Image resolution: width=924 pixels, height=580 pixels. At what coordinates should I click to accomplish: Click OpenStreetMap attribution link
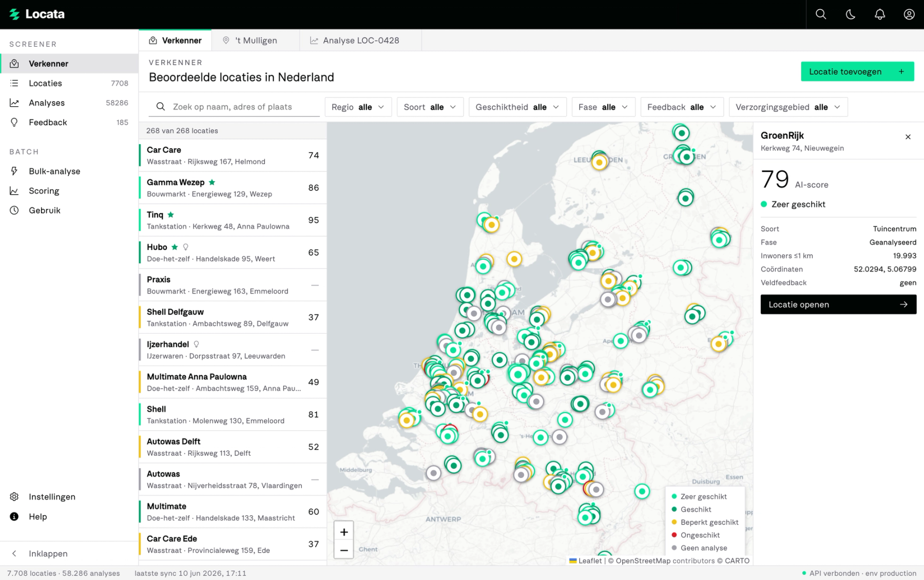pyautogui.click(x=643, y=560)
